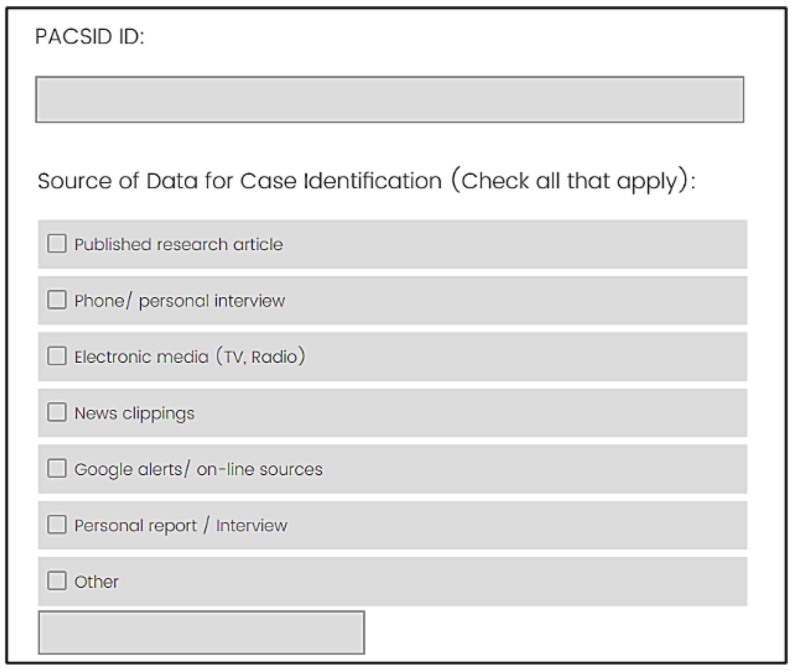The image size is (794, 672).
Task: Tick the Published research article checkbox square
Action: click(x=57, y=243)
